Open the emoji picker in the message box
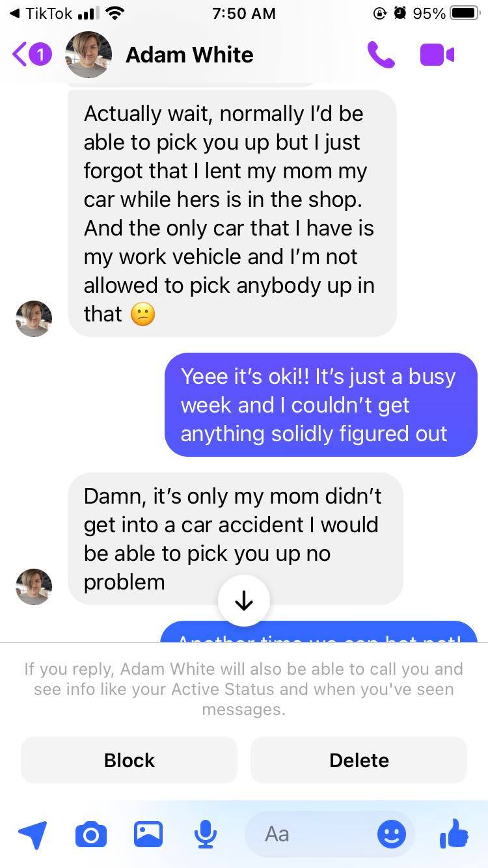The height and width of the screenshot is (868, 488). pos(392,834)
